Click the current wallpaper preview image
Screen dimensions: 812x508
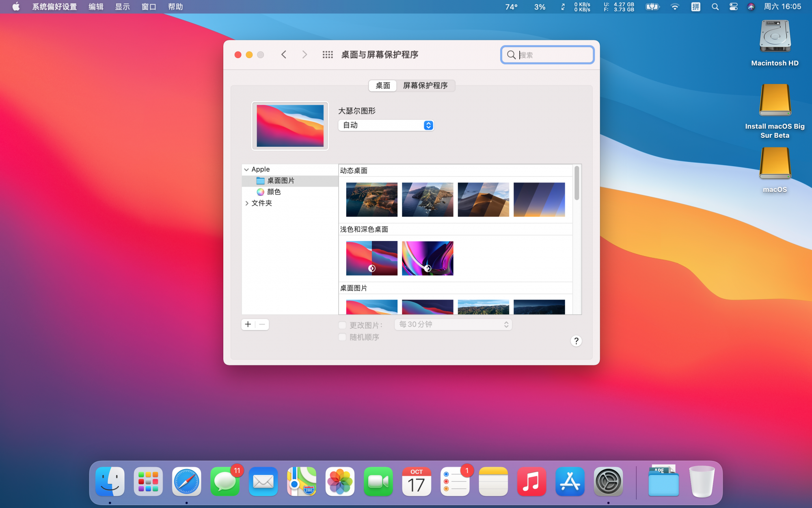click(x=290, y=126)
